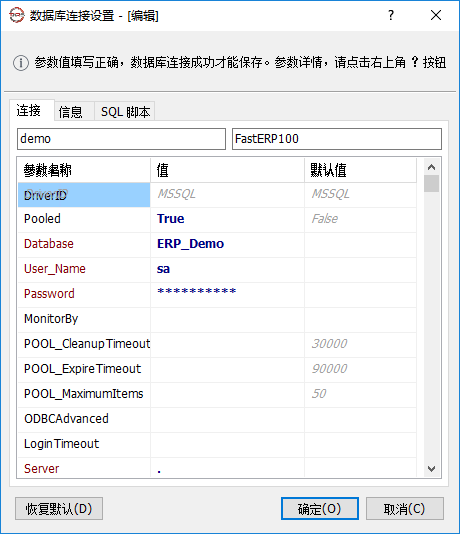Select the DriverID parameter row
The width and height of the screenshot is (460, 534).
pos(217,195)
